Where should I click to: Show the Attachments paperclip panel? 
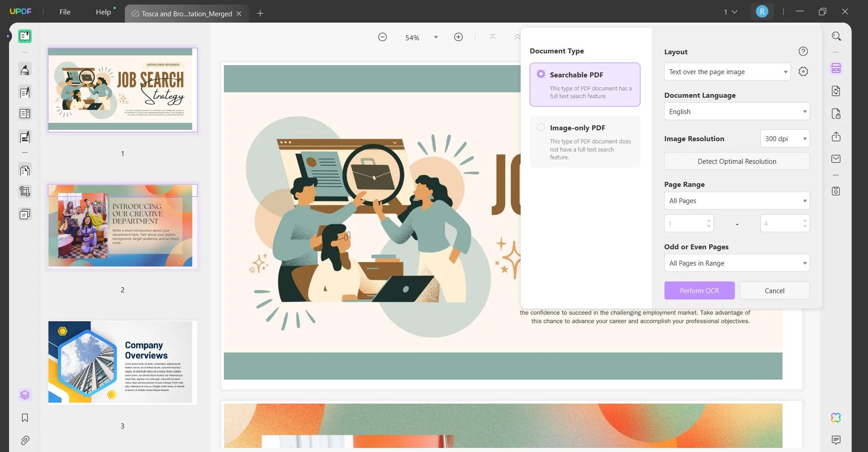tap(25, 440)
